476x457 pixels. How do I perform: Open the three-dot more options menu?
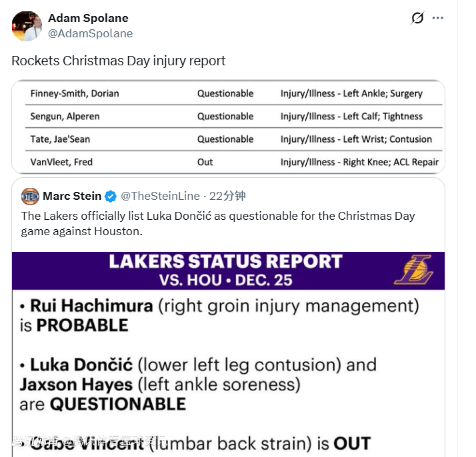point(437,18)
